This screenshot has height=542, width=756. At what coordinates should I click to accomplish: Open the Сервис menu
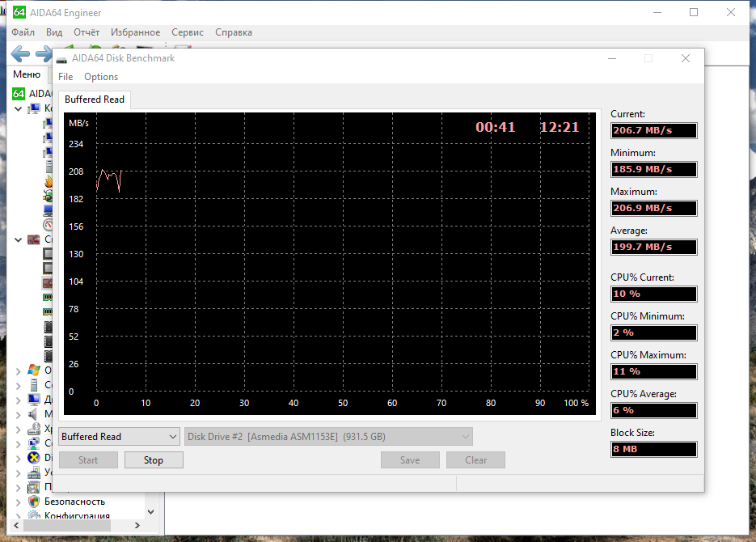click(x=188, y=32)
